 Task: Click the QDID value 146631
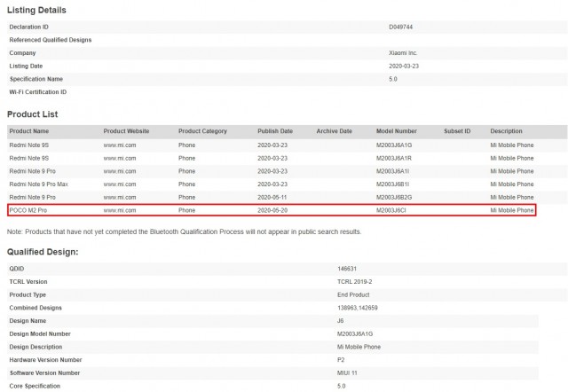[x=347, y=269]
